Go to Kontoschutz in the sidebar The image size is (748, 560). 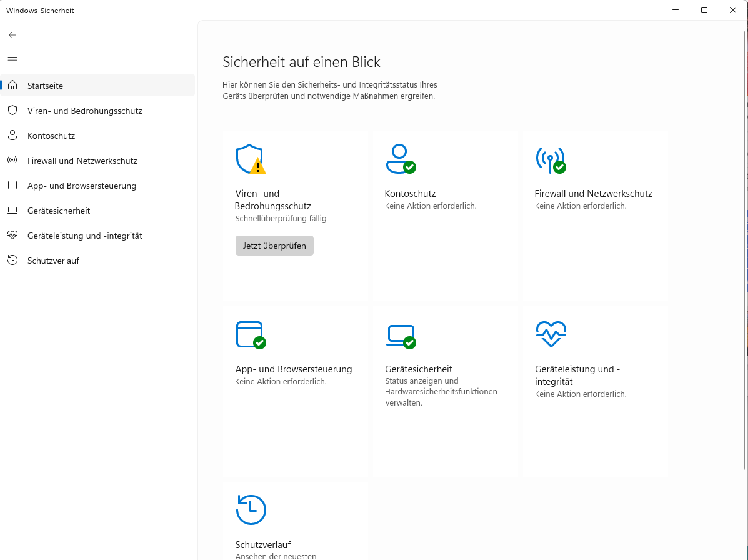pos(51,136)
